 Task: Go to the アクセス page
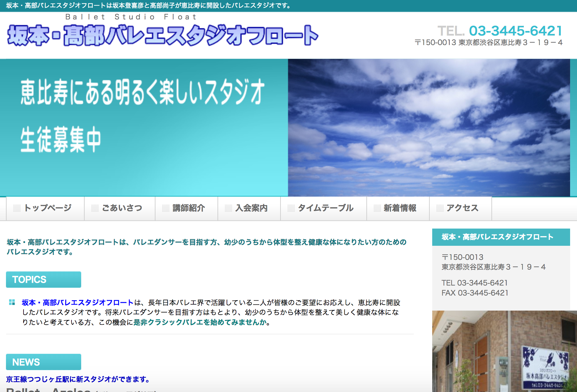[460, 209]
